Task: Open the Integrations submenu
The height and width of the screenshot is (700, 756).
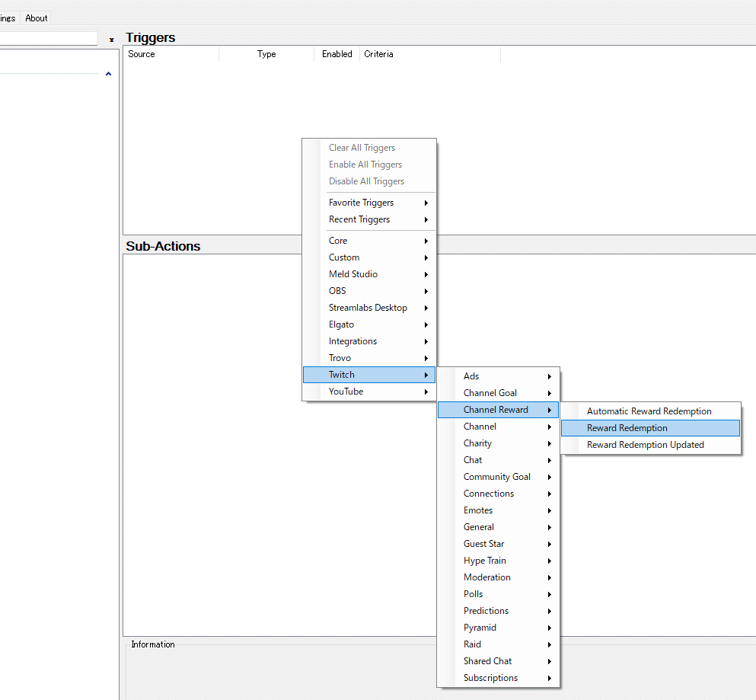Action: point(369,341)
